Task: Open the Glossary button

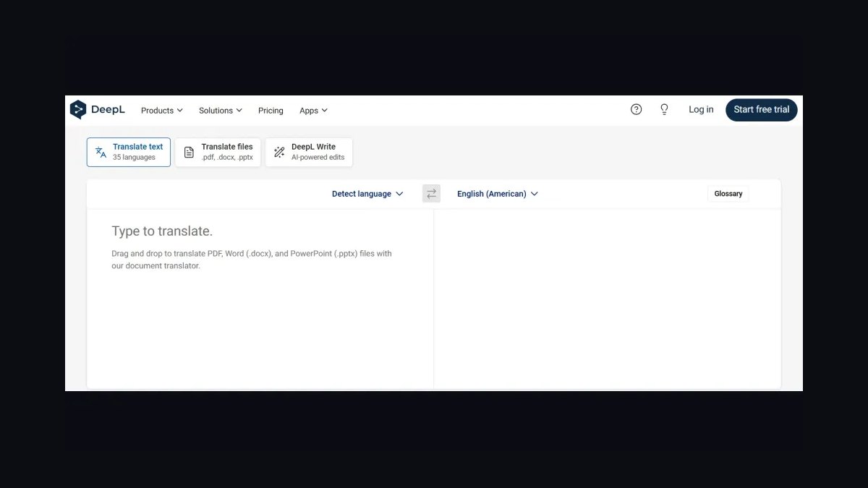Action: 728,194
